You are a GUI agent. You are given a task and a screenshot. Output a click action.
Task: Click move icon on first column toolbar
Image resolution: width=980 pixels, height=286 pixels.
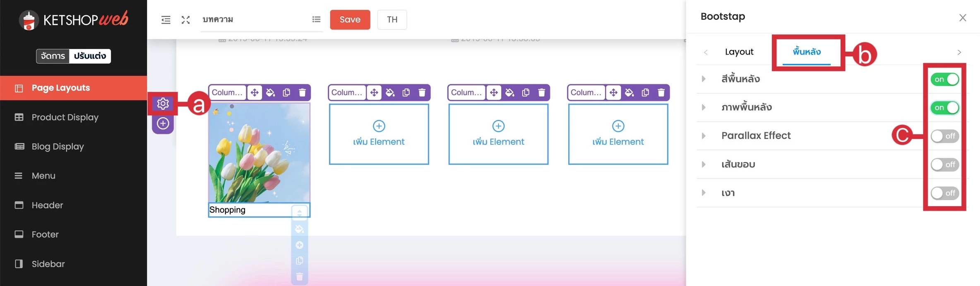tap(255, 93)
